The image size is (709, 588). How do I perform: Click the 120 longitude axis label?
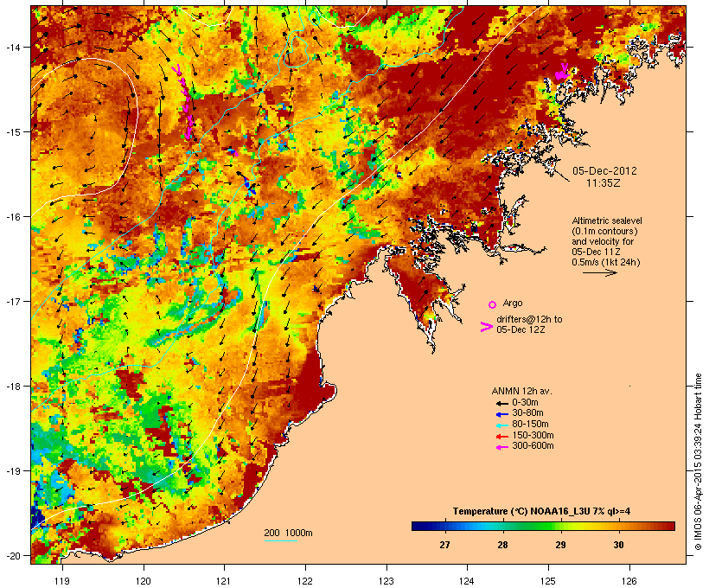click(144, 581)
